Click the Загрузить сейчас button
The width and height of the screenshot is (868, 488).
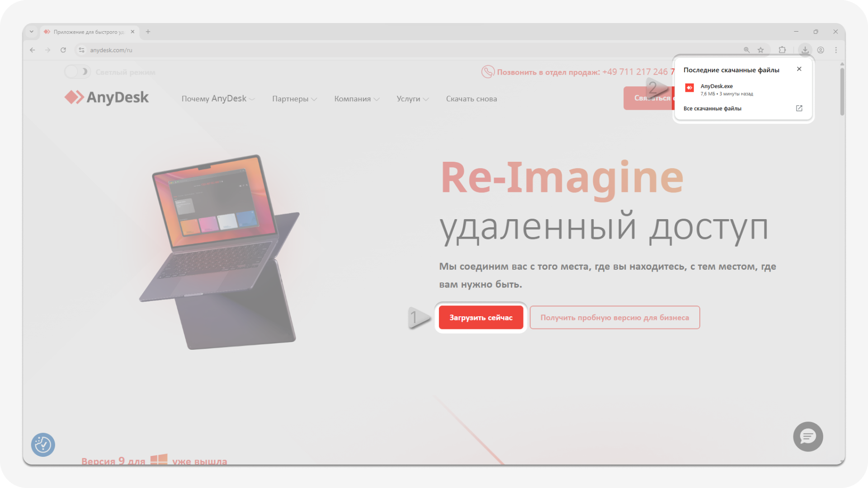(481, 317)
